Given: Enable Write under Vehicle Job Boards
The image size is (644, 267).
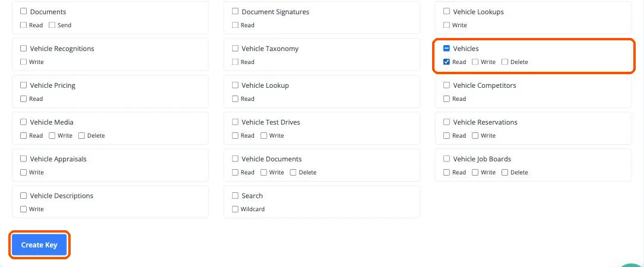Looking at the screenshot, I should (475, 173).
